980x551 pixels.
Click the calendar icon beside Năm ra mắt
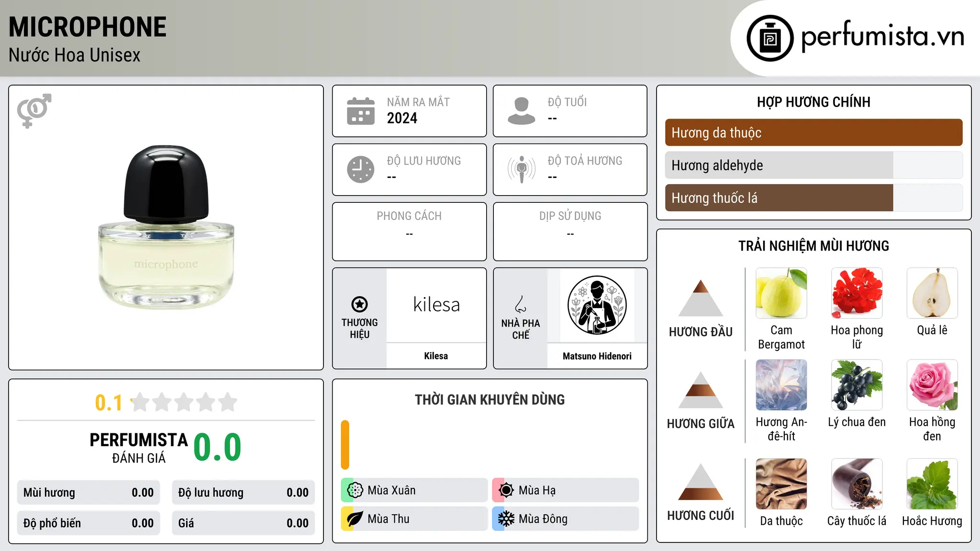pos(361,111)
